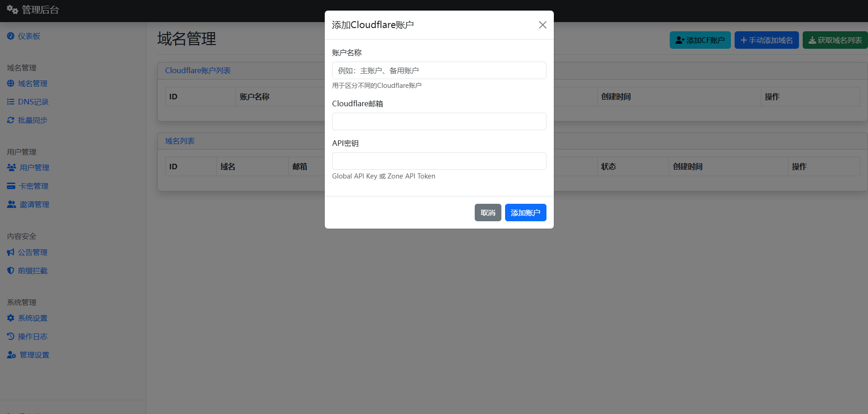The width and height of the screenshot is (868, 414).
Task: Click the 添加CF账户 button
Action: [x=700, y=40]
